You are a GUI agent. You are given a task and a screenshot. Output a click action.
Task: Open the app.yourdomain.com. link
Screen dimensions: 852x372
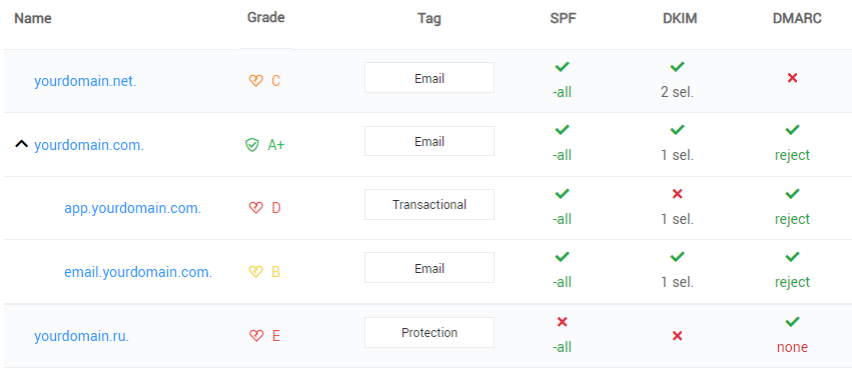(133, 209)
